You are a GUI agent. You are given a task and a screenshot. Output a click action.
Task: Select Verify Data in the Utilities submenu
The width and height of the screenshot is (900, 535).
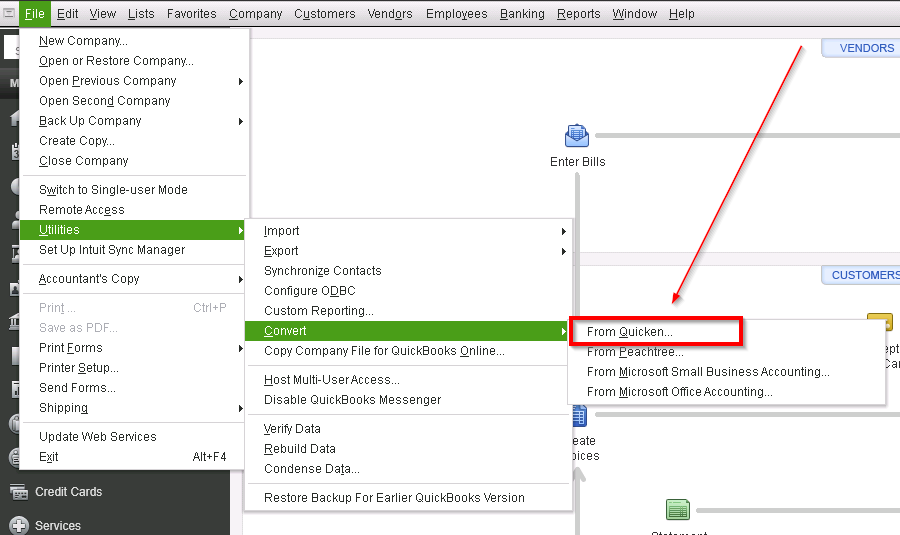(292, 429)
